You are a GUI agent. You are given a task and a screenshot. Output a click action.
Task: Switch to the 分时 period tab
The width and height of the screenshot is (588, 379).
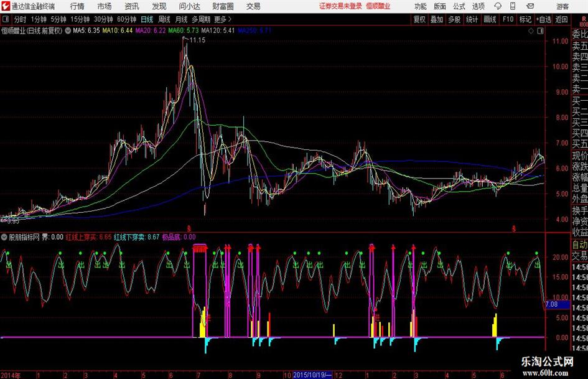21,19
